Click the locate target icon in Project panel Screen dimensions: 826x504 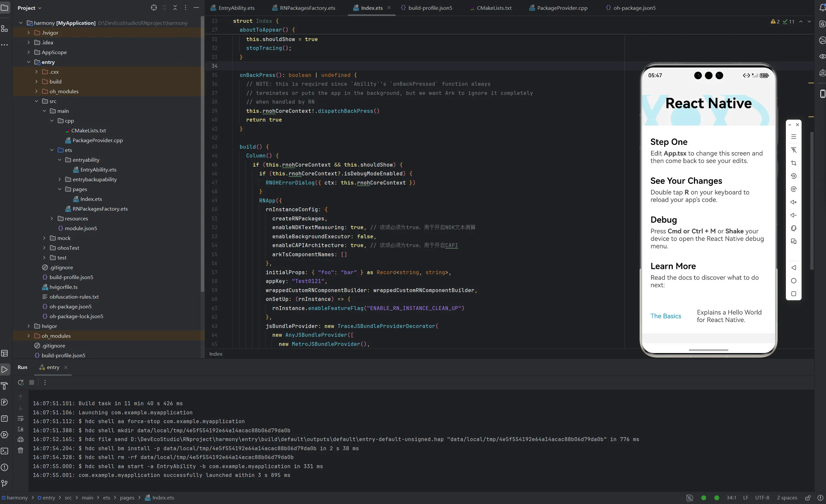pyautogui.click(x=154, y=8)
